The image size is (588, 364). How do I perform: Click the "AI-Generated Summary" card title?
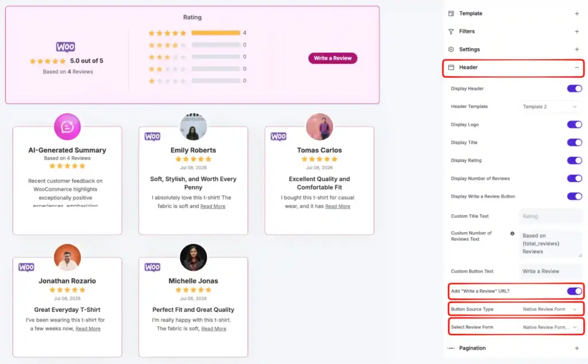[x=68, y=150]
